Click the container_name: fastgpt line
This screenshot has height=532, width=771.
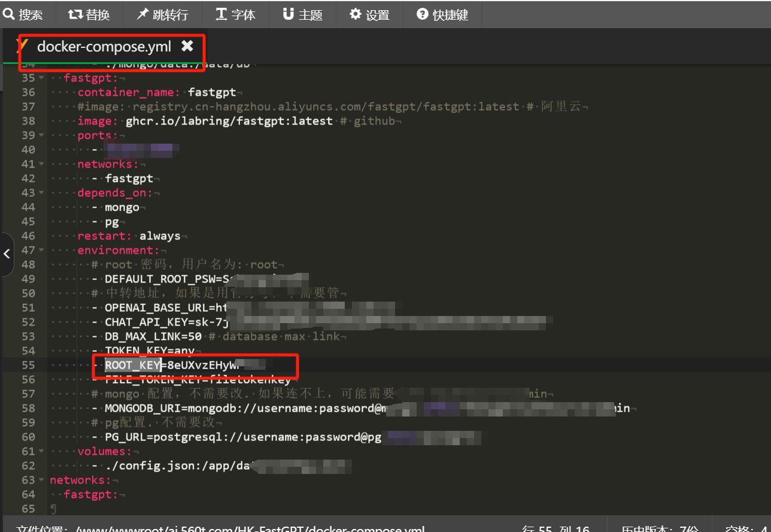click(157, 92)
